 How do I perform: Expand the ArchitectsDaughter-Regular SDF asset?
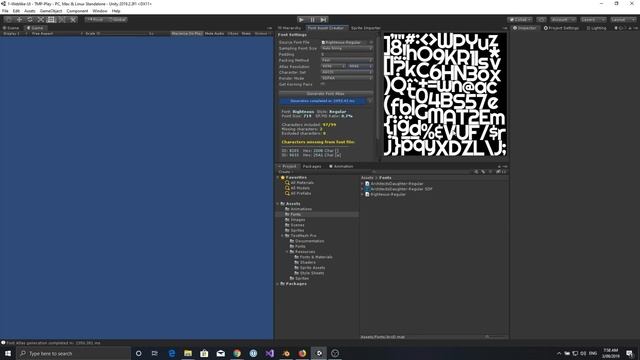click(x=362, y=189)
